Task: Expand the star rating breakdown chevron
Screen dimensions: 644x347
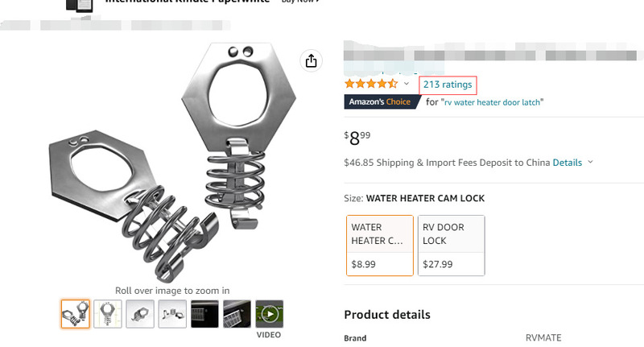Action: point(407,84)
